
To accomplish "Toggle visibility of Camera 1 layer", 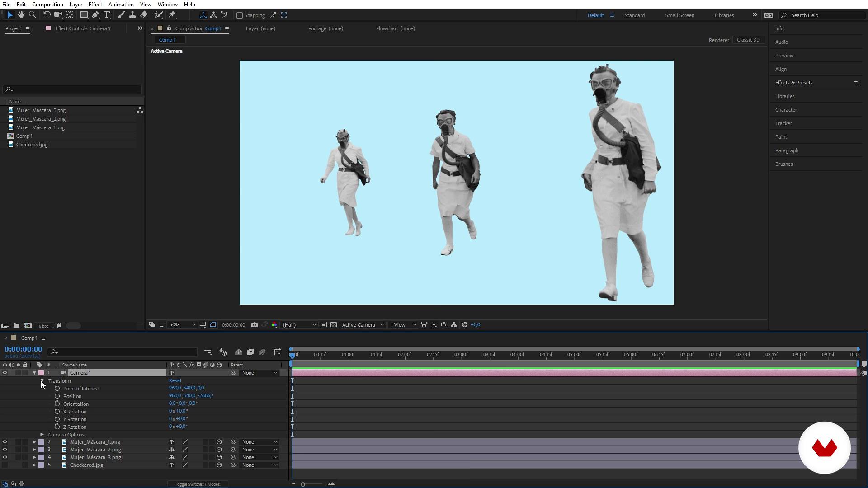I will (5, 372).
